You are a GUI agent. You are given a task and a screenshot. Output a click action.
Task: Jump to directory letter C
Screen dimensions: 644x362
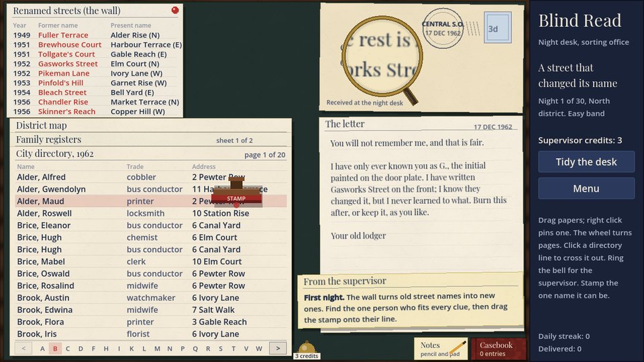[x=68, y=349]
